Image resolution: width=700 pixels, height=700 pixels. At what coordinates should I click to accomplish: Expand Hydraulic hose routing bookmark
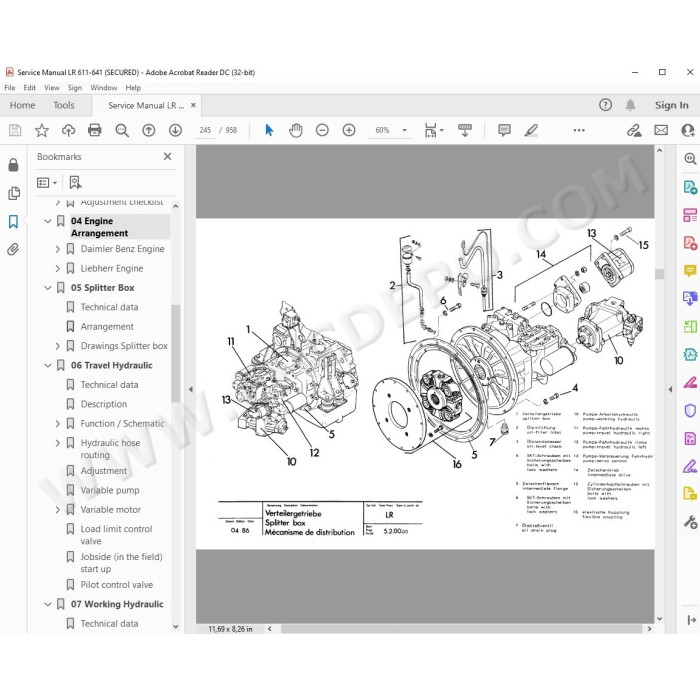point(57,443)
